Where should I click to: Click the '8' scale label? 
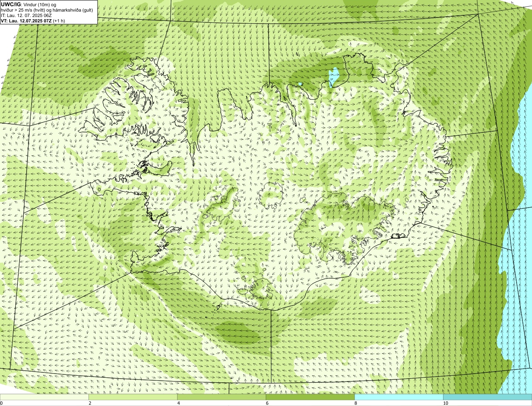pyautogui.click(x=356, y=403)
